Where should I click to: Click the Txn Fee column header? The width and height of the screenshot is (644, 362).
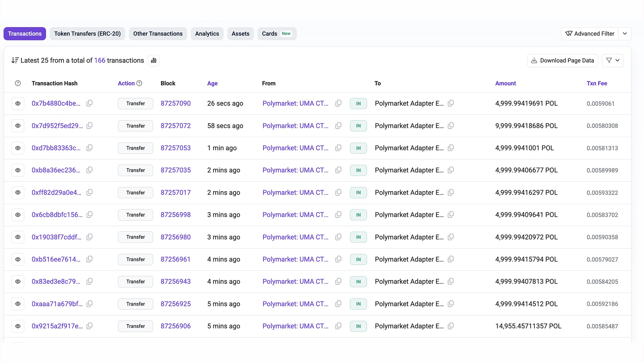(597, 83)
